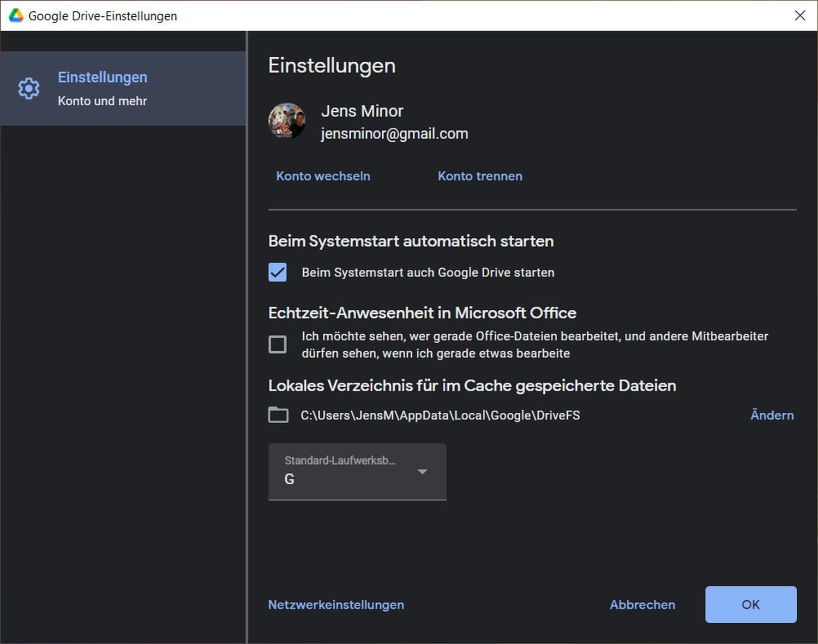This screenshot has width=818, height=644.
Task: Close the Google Drive settings window
Action: tap(799, 15)
